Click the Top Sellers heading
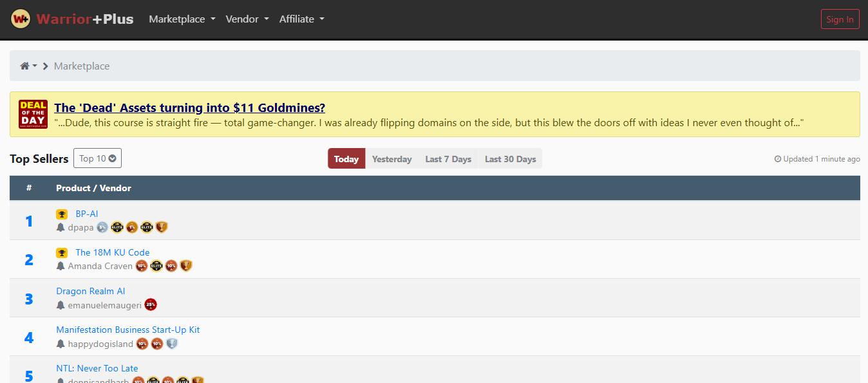Screen dimensions: 868x383 [39, 158]
